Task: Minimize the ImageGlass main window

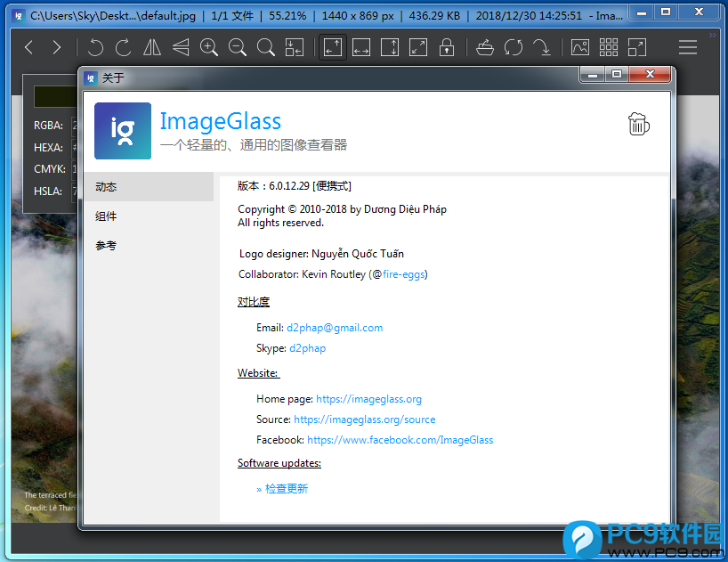Action: coord(642,12)
